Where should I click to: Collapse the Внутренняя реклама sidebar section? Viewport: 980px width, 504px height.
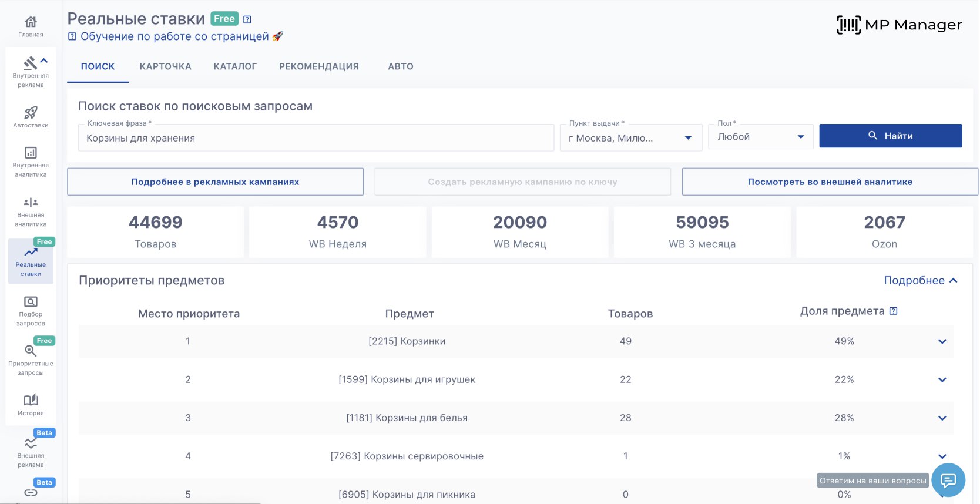[x=44, y=61]
